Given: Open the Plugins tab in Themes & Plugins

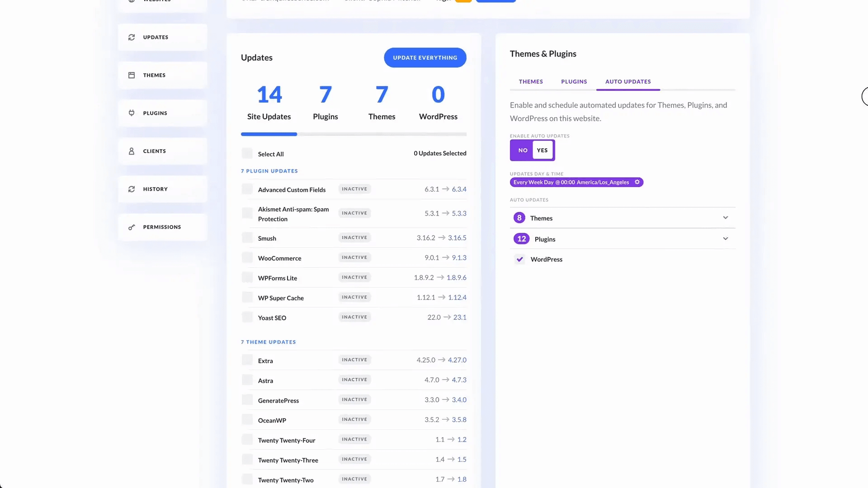Looking at the screenshot, I should click(x=574, y=82).
